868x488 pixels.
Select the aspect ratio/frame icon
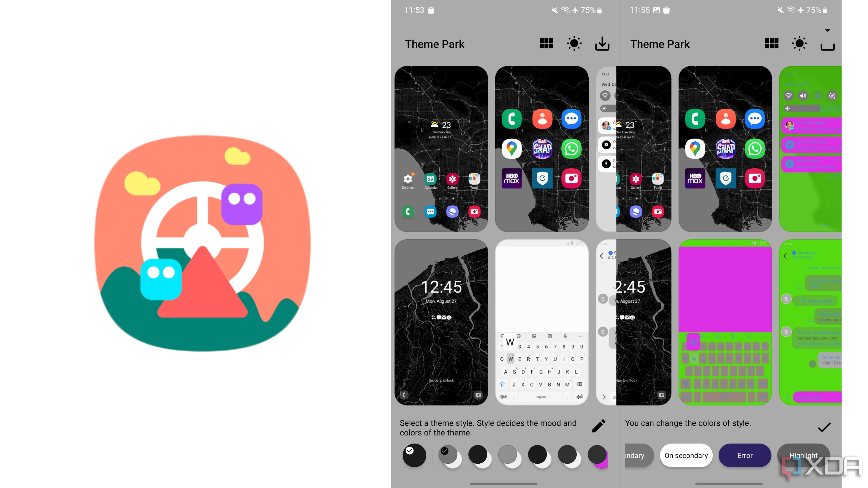828,44
